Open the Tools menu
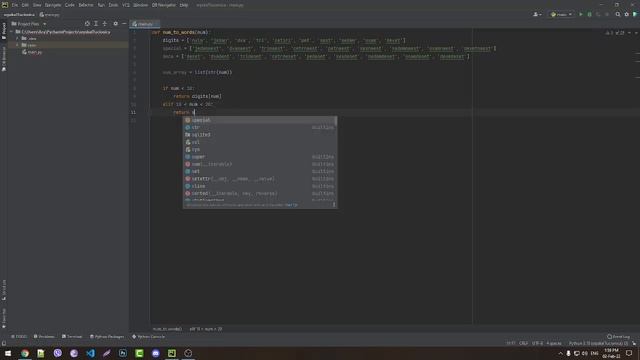Screen dimensions: 640x360 tap(113, 5)
